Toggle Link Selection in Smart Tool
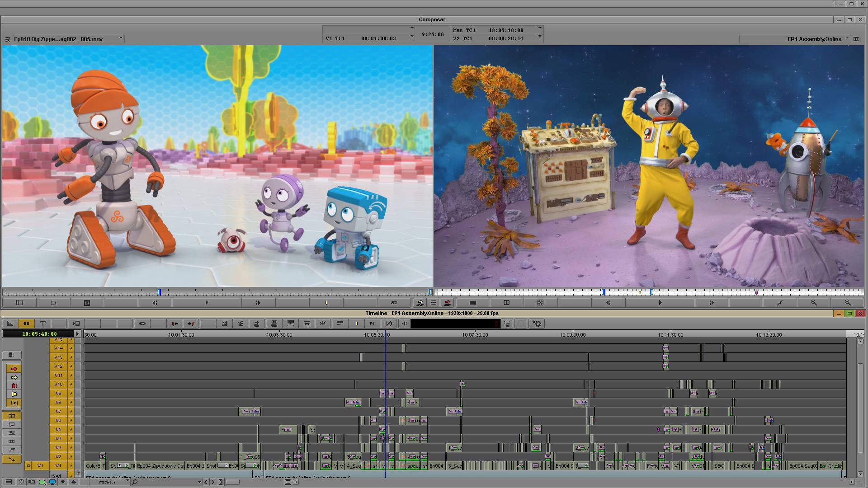The width and height of the screenshot is (868, 488). (11, 355)
